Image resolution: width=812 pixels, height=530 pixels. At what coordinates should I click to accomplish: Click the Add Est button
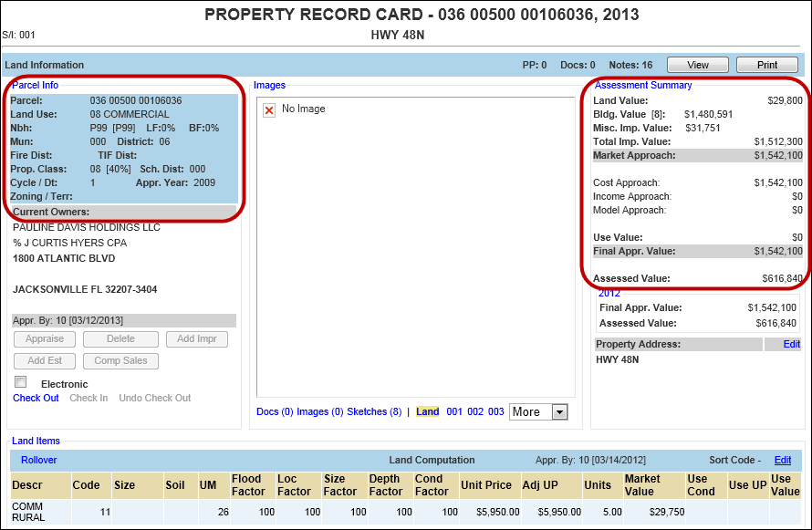pos(45,360)
